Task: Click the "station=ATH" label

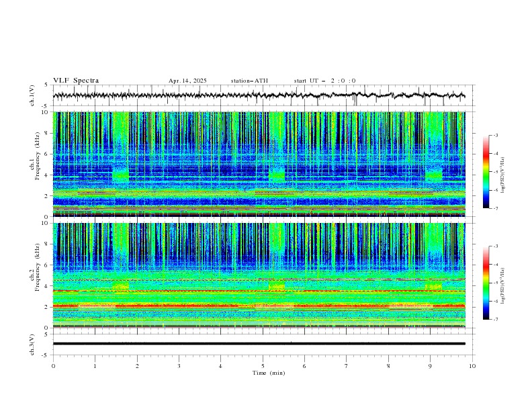Action: coord(249,81)
